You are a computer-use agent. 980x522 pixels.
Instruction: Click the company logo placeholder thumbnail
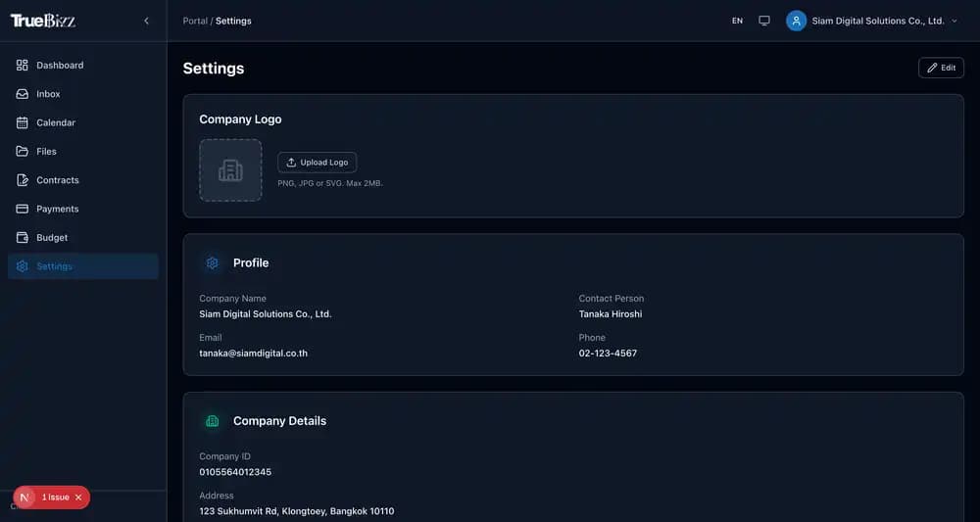point(230,169)
